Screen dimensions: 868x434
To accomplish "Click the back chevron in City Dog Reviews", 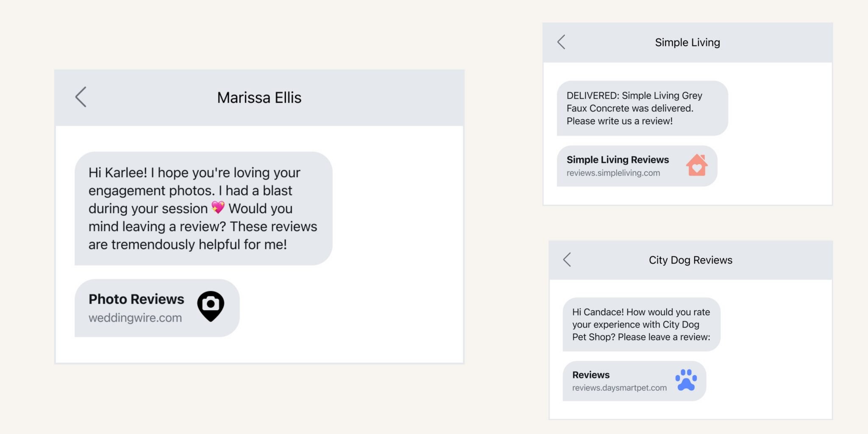I will pos(567,260).
